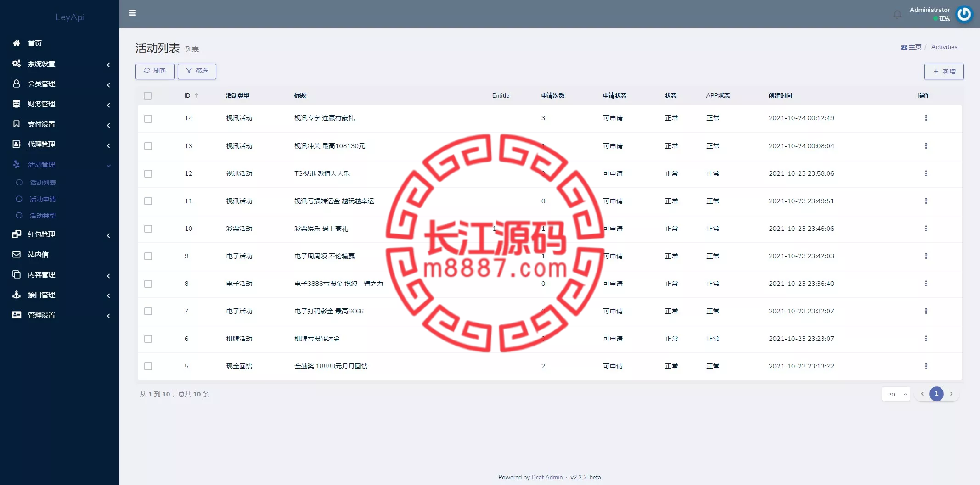Expand the 内容管理 chevron

108,276
